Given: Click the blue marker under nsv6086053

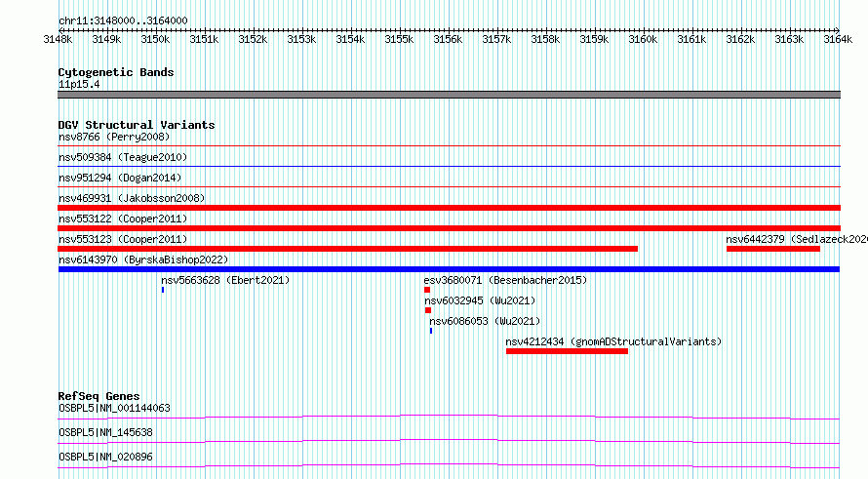Looking at the screenshot, I should coord(431,331).
